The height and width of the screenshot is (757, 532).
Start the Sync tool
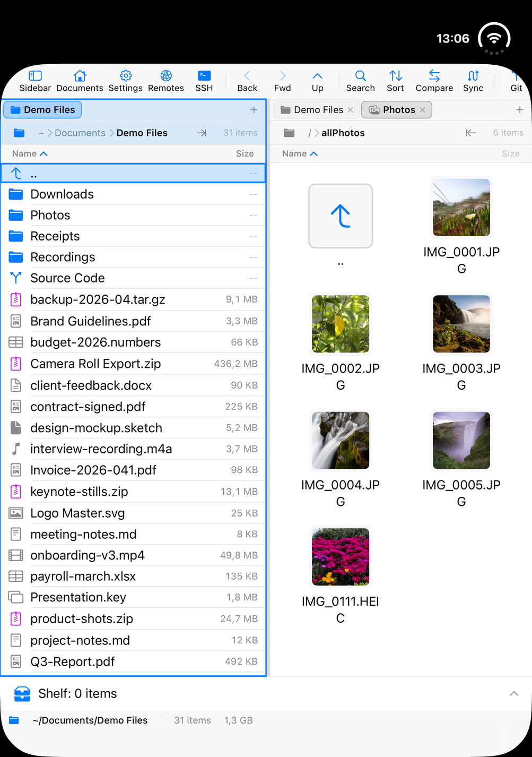coord(473,81)
